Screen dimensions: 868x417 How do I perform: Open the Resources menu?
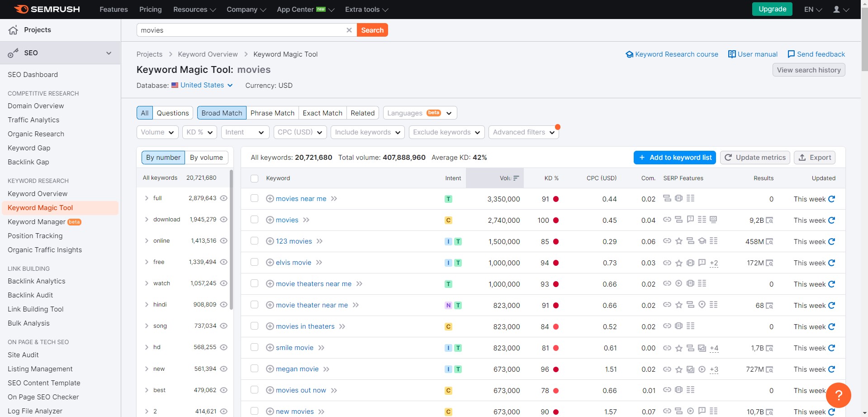point(194,10)
